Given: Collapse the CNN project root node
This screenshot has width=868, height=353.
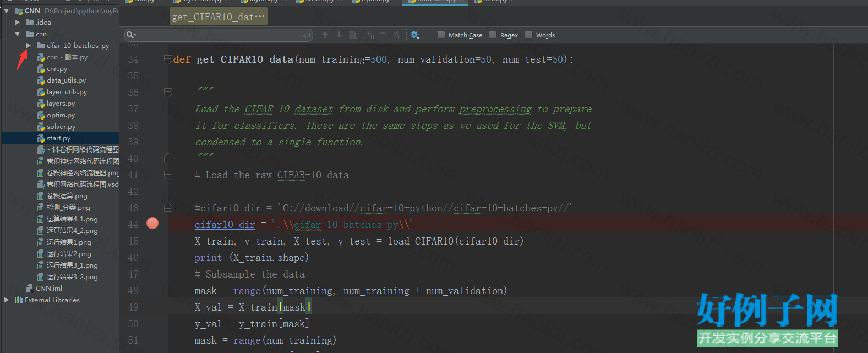Looking at the screenshot, I should tap(7, 10).
